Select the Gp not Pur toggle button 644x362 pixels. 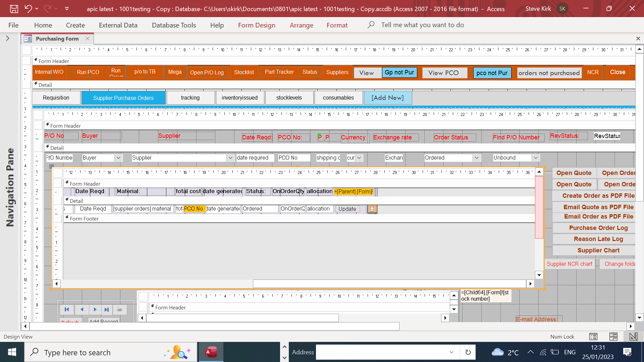point(399,72)
